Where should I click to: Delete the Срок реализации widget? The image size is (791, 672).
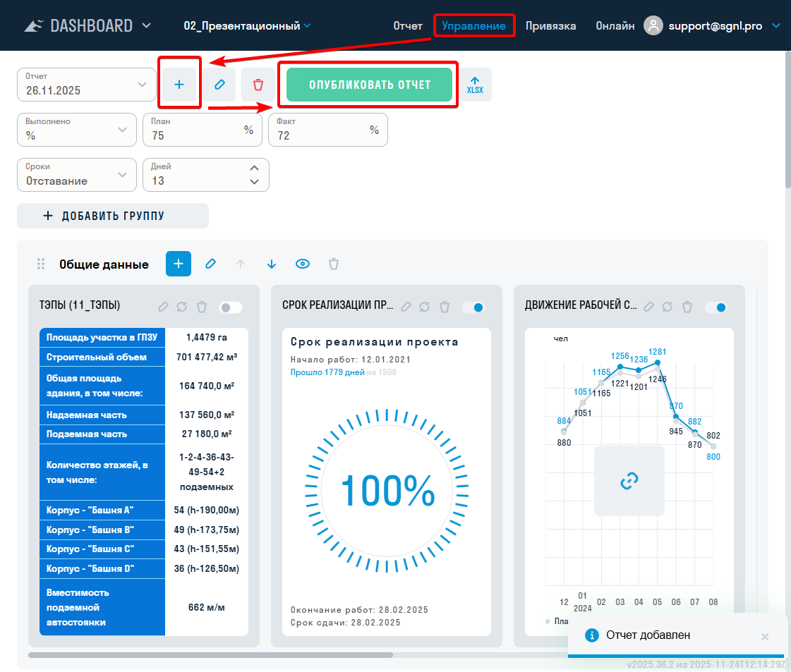[445, 307]
